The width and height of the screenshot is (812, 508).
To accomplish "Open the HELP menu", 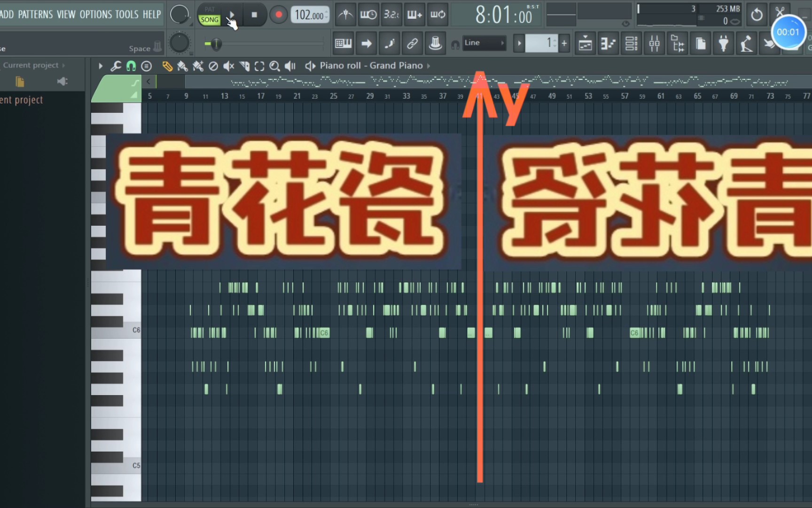I will coord(152,15).
